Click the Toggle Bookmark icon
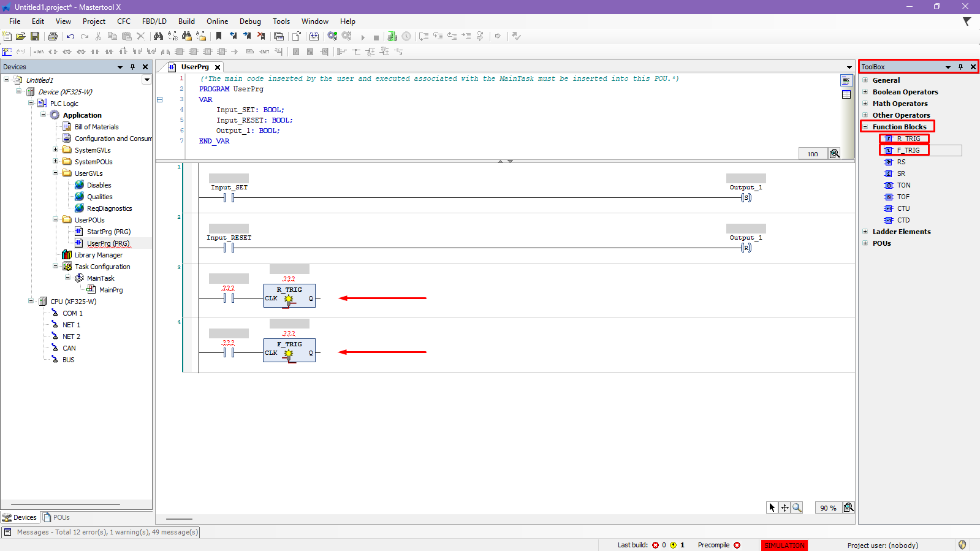 click(219, 37)
